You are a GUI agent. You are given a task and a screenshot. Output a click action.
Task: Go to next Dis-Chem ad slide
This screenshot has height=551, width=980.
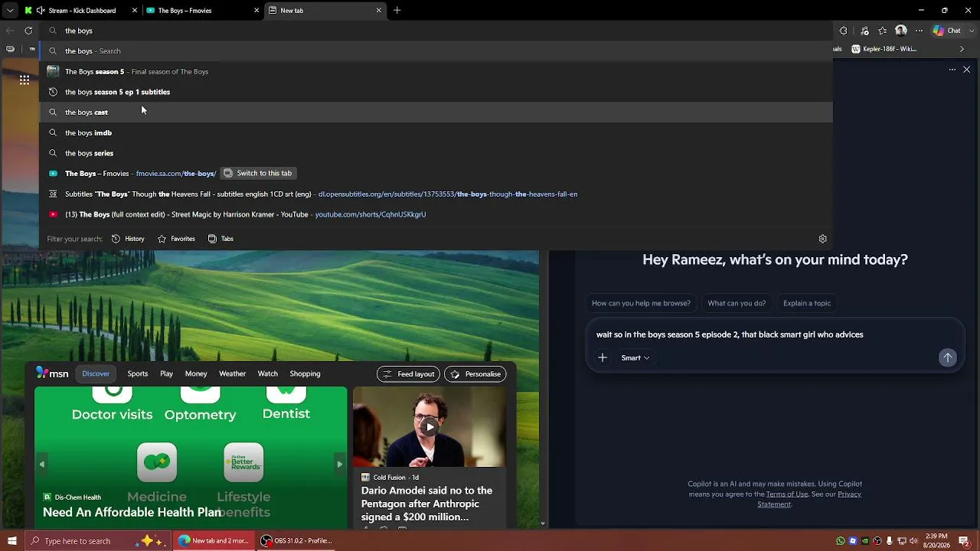(x=339, y=464)
